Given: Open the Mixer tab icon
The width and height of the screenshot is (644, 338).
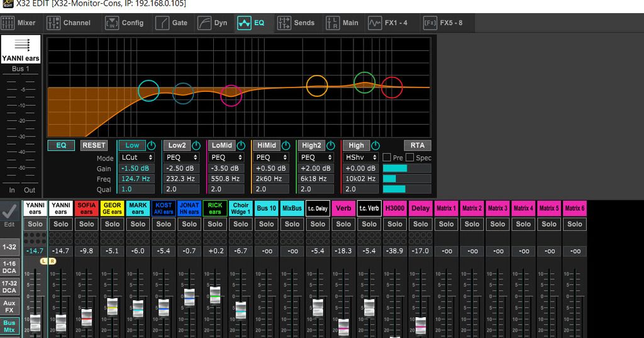Looking at the screenshot, I should (8, 23).
